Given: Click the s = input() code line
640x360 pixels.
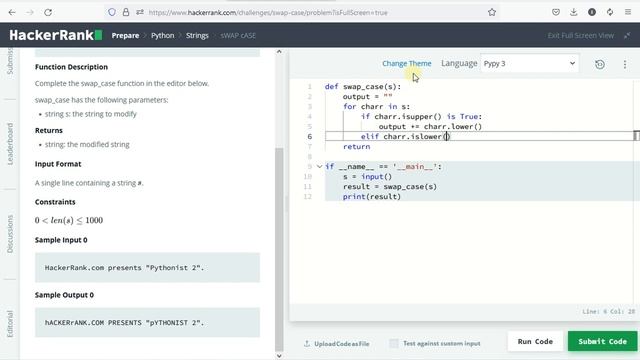Looking at the screenshot, I should pyautogui.click(x=367, y=176).
